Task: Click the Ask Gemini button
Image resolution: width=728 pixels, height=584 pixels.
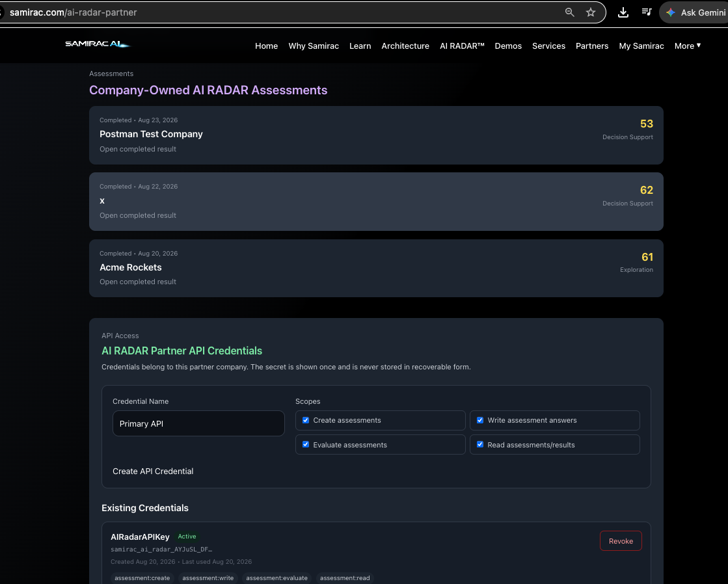Action: (x=695, y=12)
